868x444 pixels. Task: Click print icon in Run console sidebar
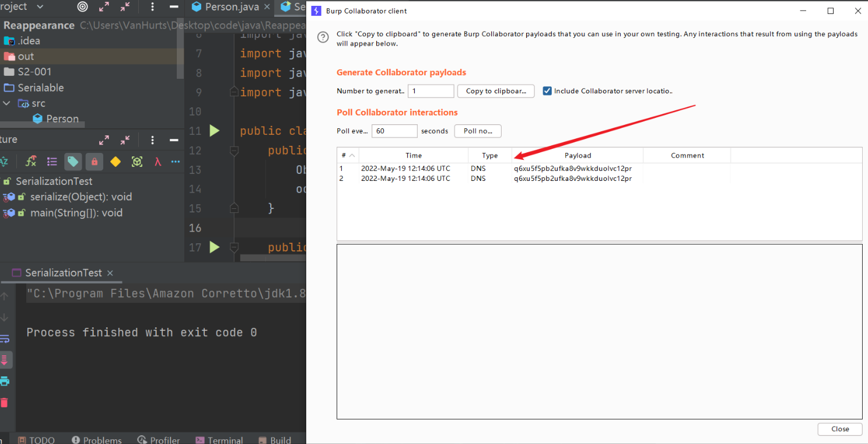pyautogui.click(x=4, y=381)
